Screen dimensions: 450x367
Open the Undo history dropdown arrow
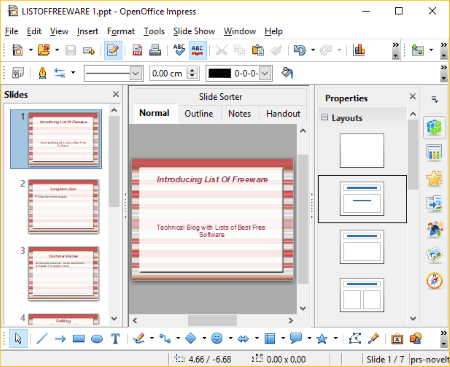click(313, 50)
